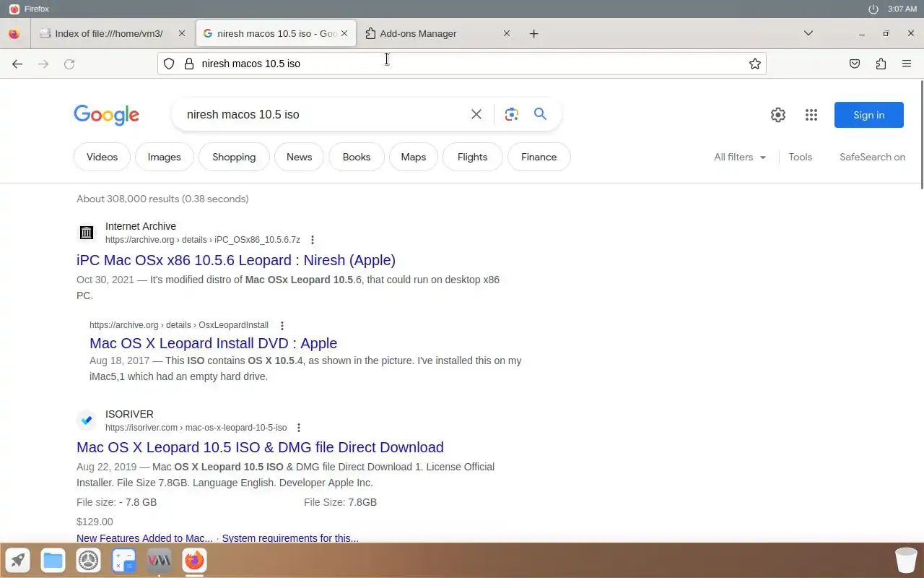Select the niresh macos 10.5 iso tab
The width and height of the screenshot is (924, 578).
click(x=276, y=33)
